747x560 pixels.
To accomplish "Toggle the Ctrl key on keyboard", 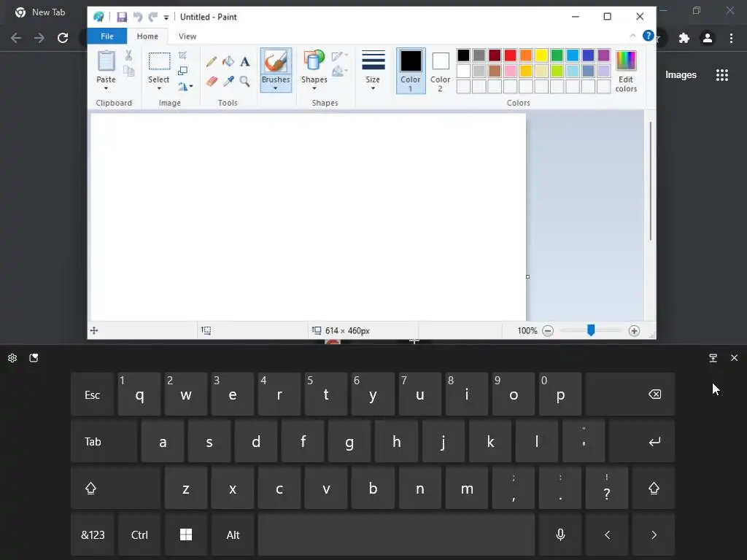I will [139, 534].
